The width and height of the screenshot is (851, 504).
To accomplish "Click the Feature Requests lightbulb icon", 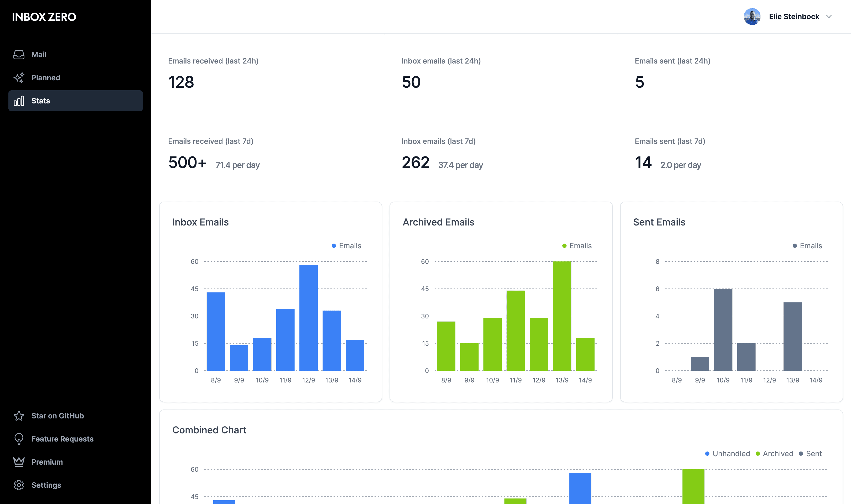I will pos(19,439).
